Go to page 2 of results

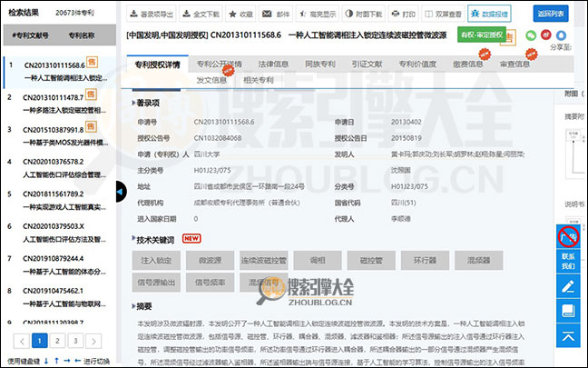pyautogui.click(x=59, y=342)
